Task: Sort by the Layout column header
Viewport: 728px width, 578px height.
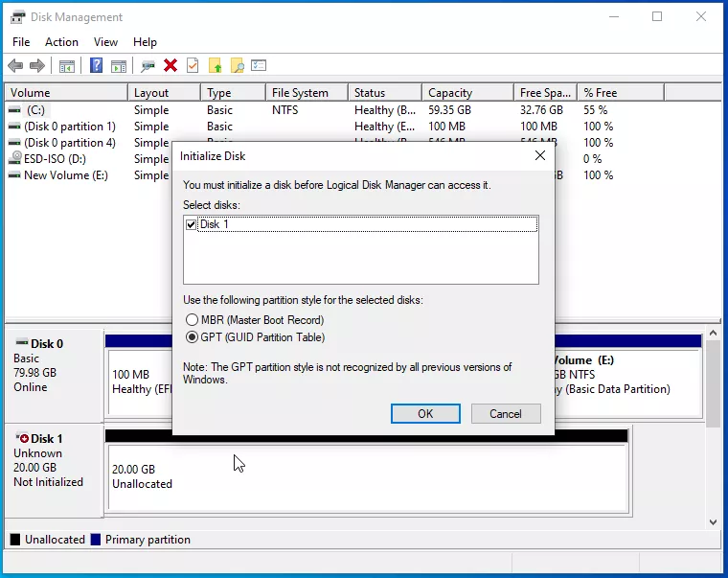Action: pos(165,93)
